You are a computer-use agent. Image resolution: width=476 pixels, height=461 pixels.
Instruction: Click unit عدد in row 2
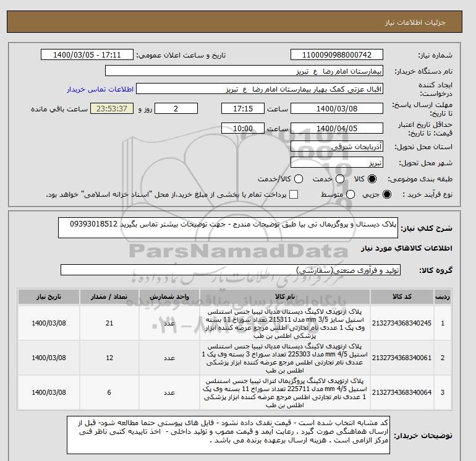(169, 358)
